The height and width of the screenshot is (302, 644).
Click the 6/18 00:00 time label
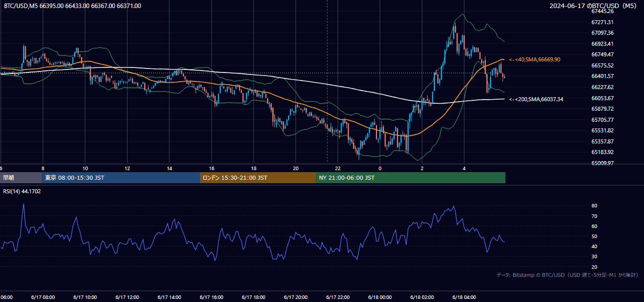coord(380,297)
